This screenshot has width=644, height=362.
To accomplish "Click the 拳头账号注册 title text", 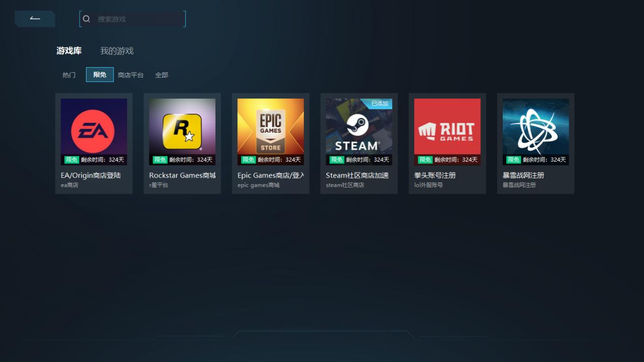I will click(x=435, y=175).
